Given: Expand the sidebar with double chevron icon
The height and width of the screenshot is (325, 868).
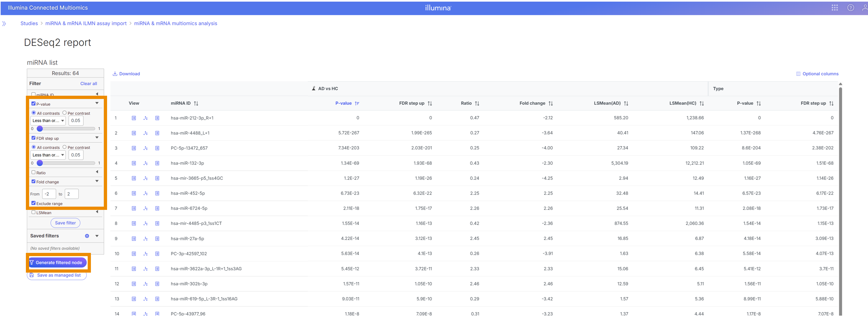Looking at the screenshot, I should click(x=4, y=24).
